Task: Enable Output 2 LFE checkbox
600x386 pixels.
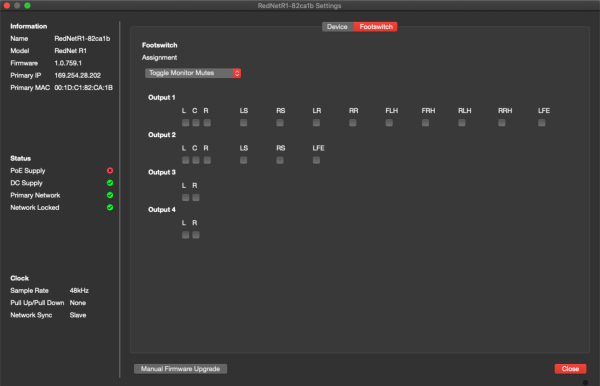Action: (x=316, y=160)
